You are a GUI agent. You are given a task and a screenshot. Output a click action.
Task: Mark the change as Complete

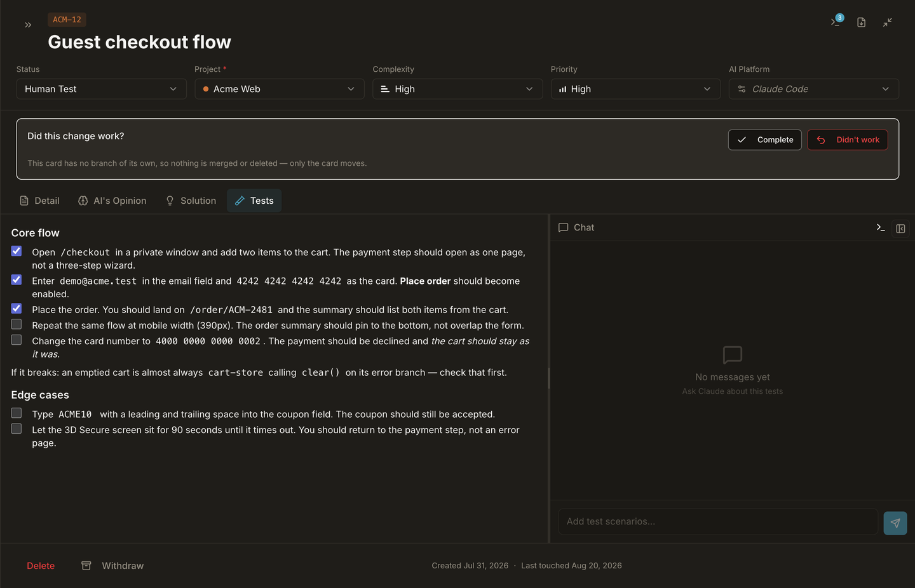point(765,140)
